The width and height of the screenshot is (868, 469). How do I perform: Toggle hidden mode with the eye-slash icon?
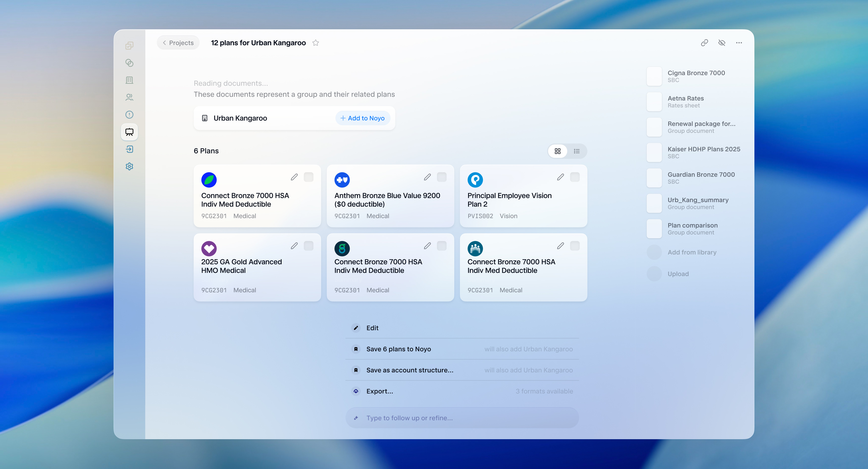click(722, 42)
